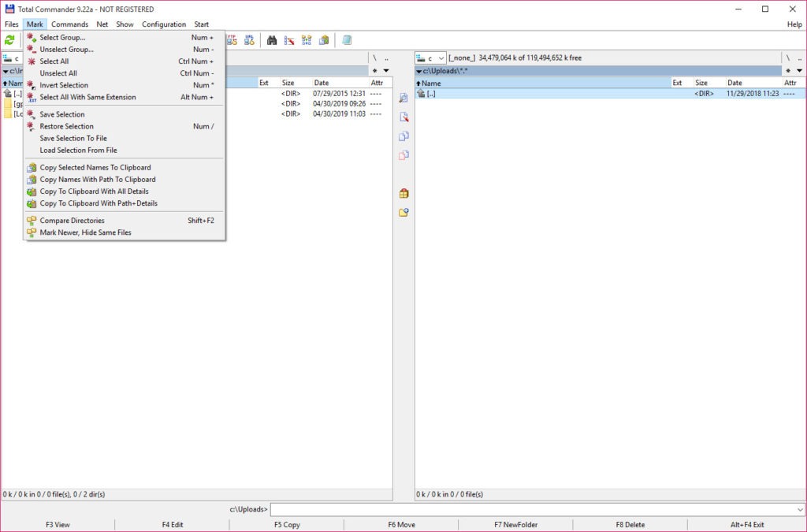Click the right panel c:\Uploads\*.* path bar
The image size is (807, 532).
[599, 70]
